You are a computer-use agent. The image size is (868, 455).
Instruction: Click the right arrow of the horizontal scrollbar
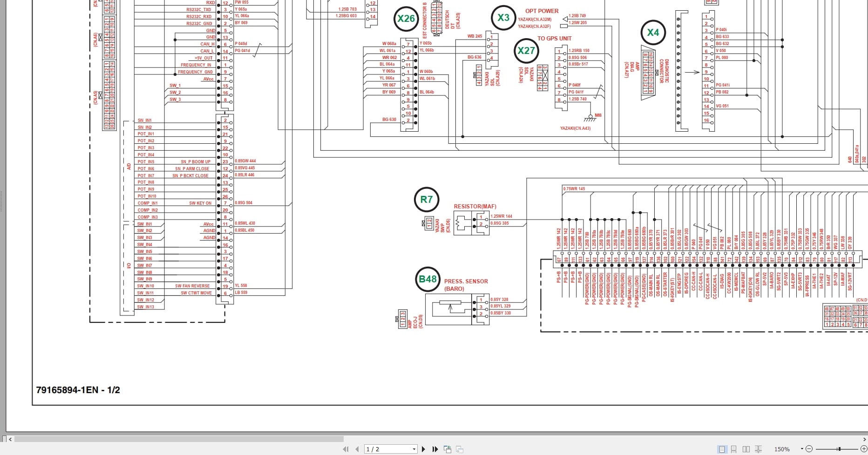pyautogui.click(x=864, y=439)
